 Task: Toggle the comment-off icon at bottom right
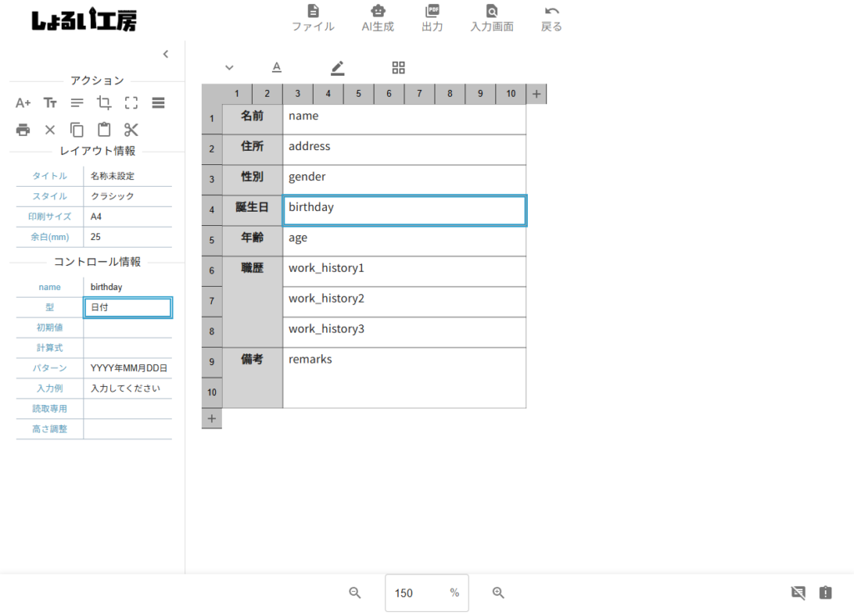[x=798, y=593]
